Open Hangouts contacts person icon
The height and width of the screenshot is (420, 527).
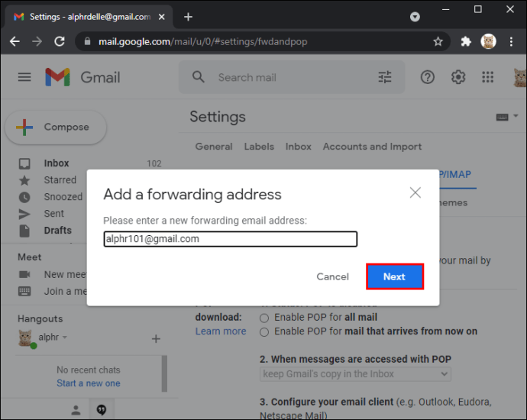(x=76, y=410)
